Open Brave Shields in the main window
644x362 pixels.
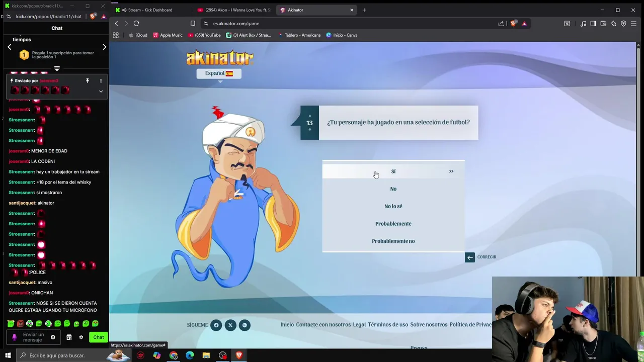point(514,23)
